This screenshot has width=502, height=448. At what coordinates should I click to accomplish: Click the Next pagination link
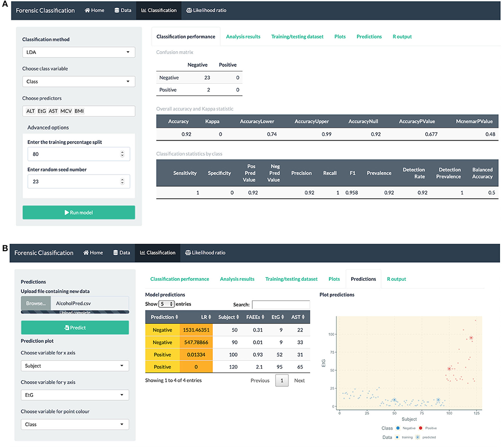[x=299, y=380]
